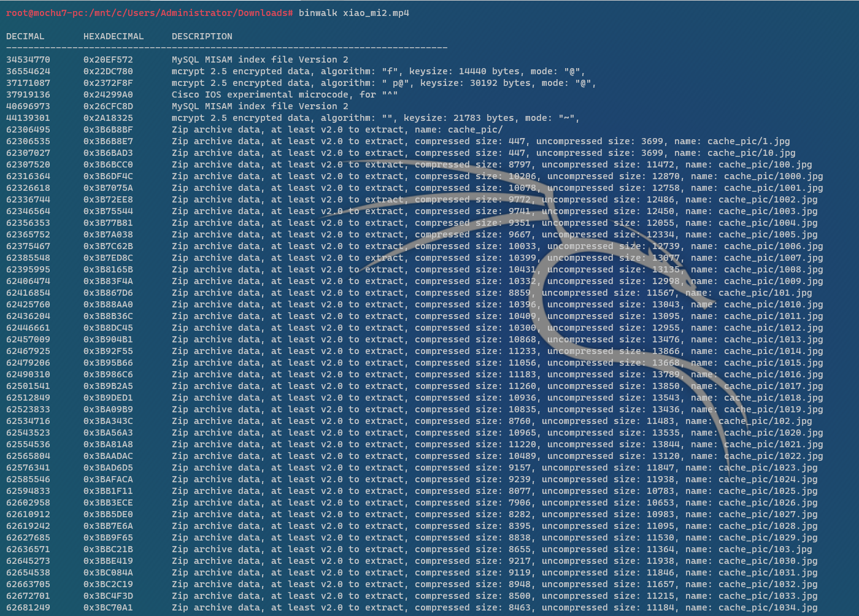Click decimal offset 62346564

[x=28, y=211]
